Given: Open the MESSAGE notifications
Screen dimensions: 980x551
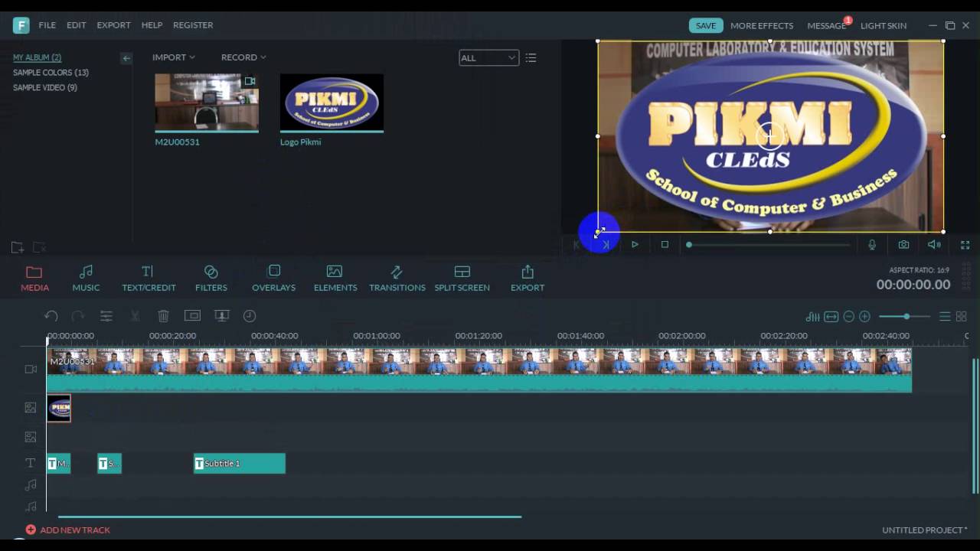Looking at the screenshot, I should click(826, 25).
